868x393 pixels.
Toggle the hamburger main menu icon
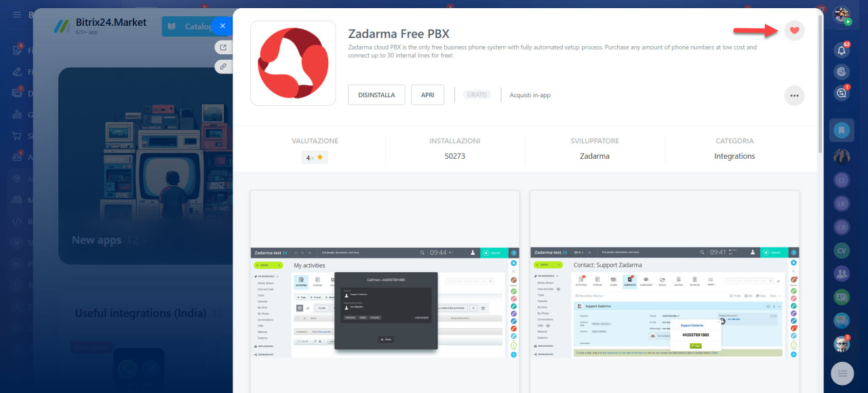[17, 14]
